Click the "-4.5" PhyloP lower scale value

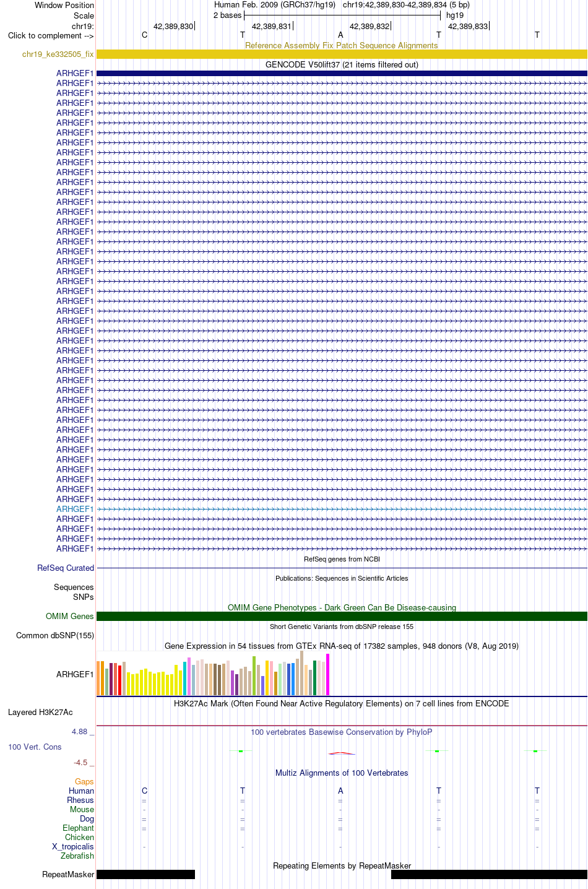pos(80,762)
